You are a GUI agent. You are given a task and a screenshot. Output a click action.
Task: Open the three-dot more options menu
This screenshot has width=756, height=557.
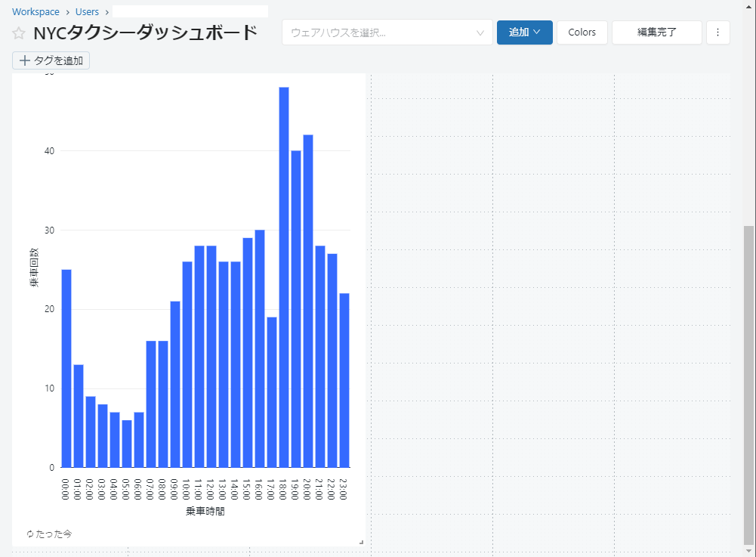pos(717,32)
